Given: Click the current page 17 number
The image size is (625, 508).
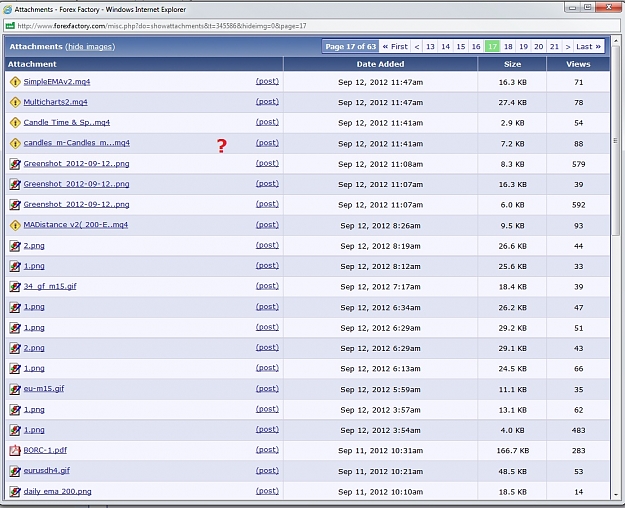Looking at the screenshot, I should (x=492, y=47).
